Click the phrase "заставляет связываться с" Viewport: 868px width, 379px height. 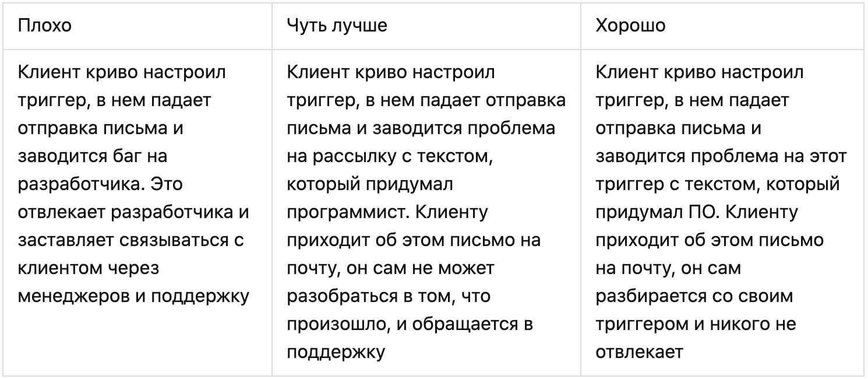tap(130, 240)
